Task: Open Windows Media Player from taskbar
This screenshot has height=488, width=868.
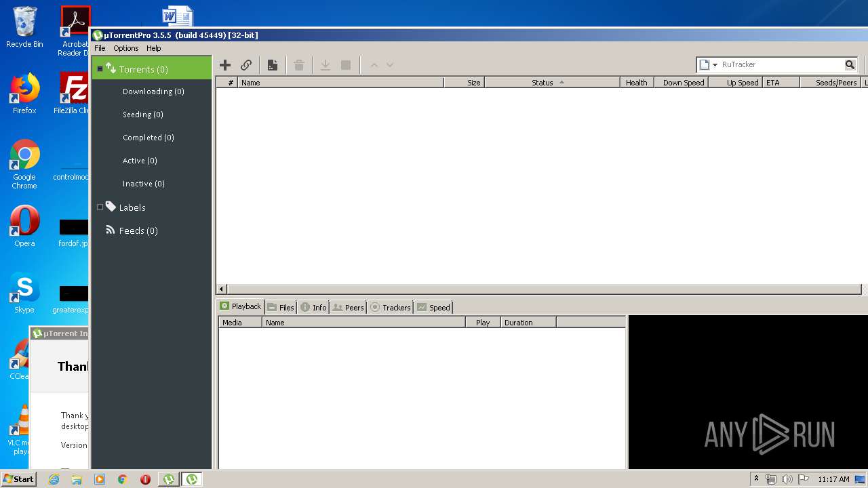Action: click(100, 479)
